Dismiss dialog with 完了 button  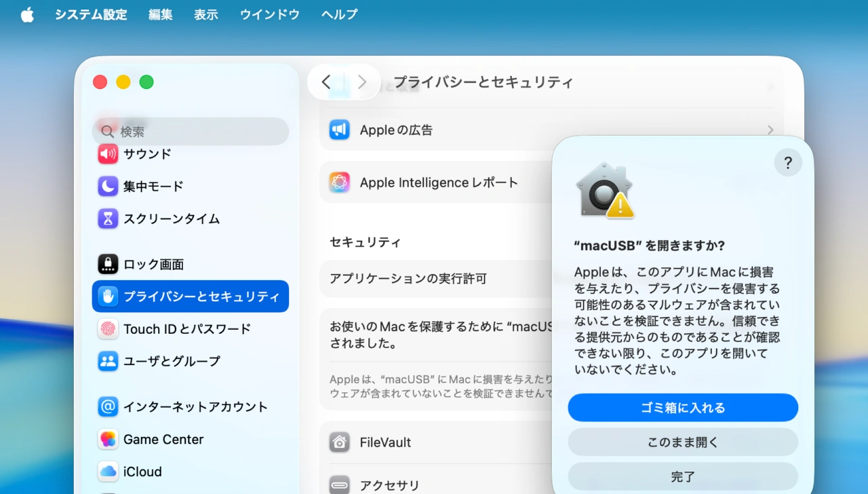click(683, 476)
